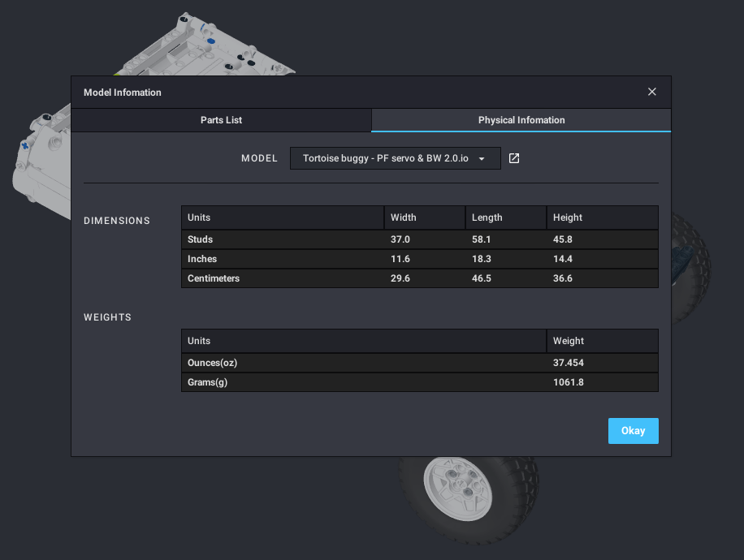This screenshot has height=560, width=744.
Task: Click the DIMENSIONS section label
Action: click(x=117, y=221)
